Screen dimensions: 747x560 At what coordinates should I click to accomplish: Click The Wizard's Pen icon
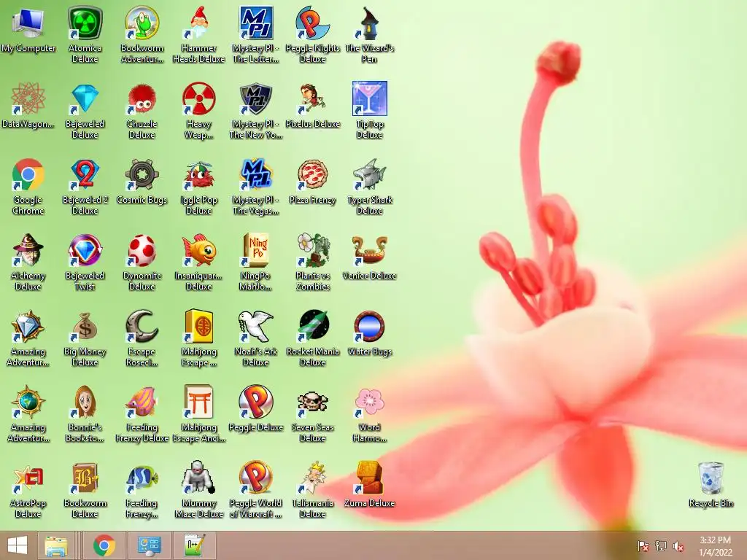[x=369, y=23]
